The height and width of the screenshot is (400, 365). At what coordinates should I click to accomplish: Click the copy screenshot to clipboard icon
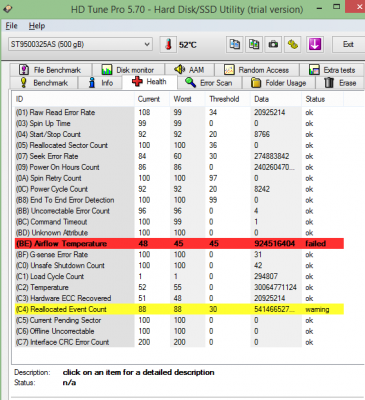254,44
